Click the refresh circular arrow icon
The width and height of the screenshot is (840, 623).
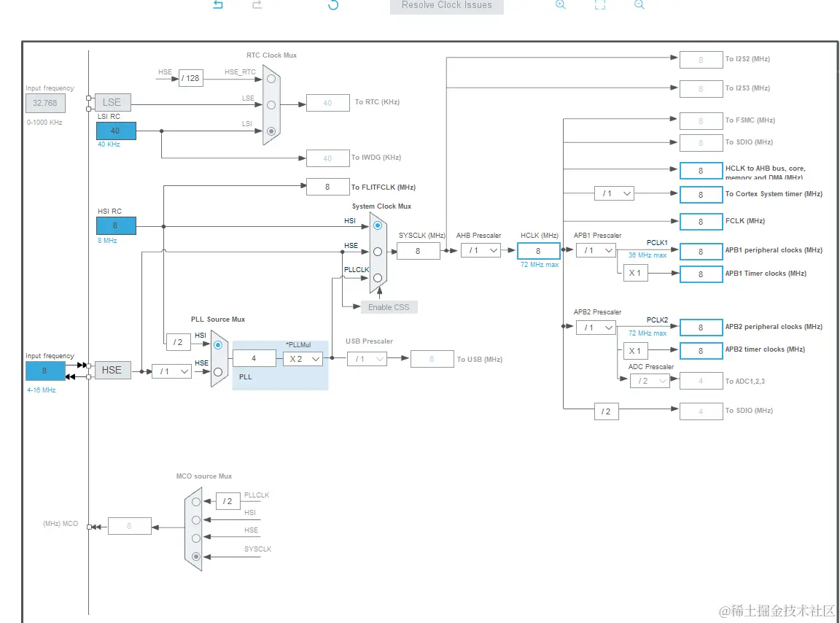(333, 5)
